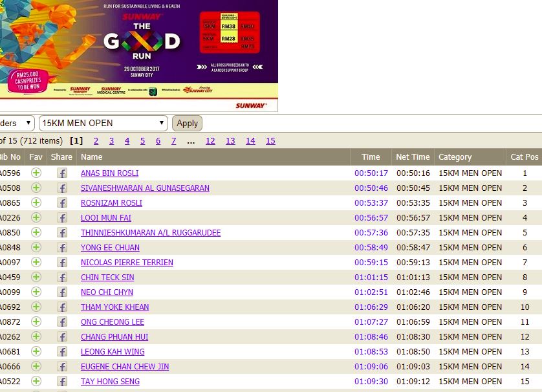Open CHANG PHUAN HUI runner details

pos(114,336)
